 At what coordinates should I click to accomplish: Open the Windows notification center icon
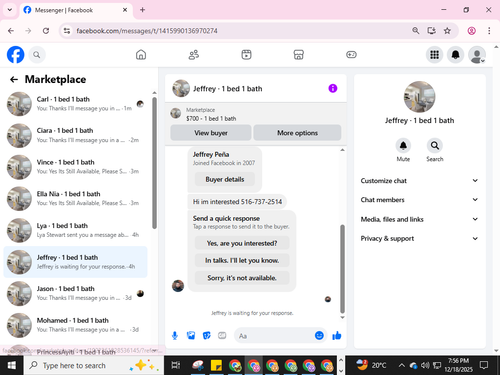tap(484, 365)
